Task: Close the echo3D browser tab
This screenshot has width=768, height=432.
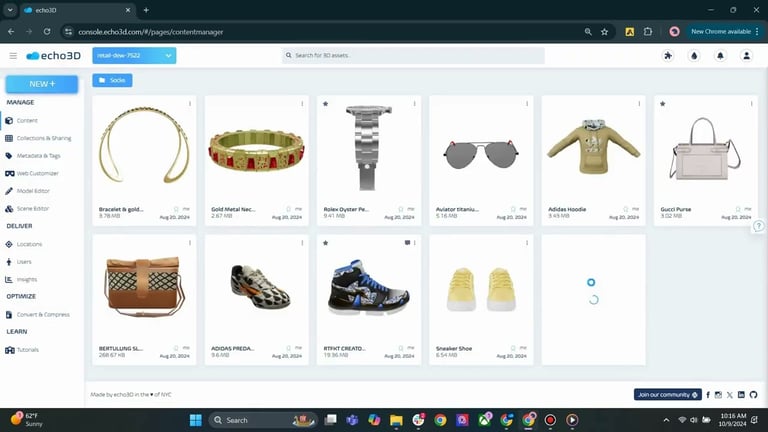Action: pos(128,10)
